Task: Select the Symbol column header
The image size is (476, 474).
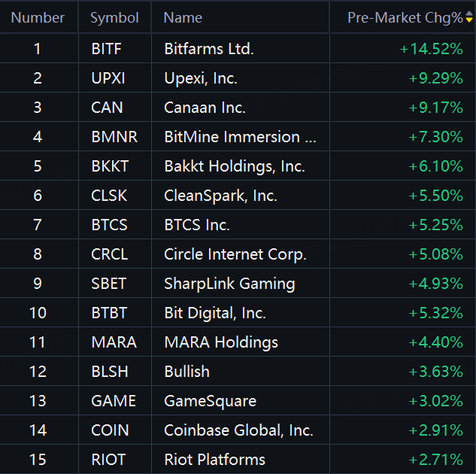Action: pos(114,18)
